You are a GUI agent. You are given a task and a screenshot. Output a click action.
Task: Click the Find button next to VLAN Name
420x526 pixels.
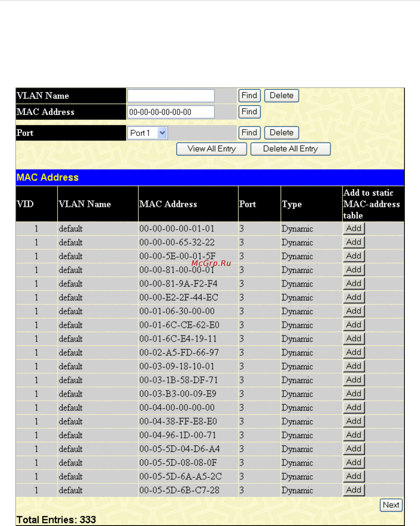tap(249, 96)
